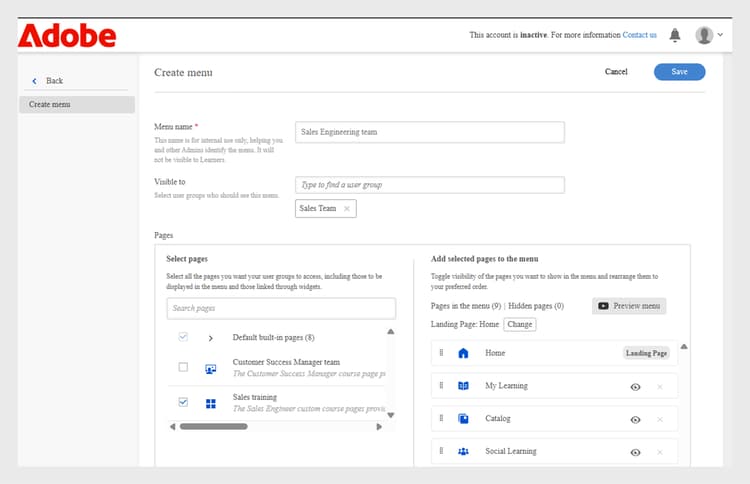Image resolution: width=750 pixels, height=484 pixels.
Task: Go to the Create menu sidebar item
Action: (77, 104)
